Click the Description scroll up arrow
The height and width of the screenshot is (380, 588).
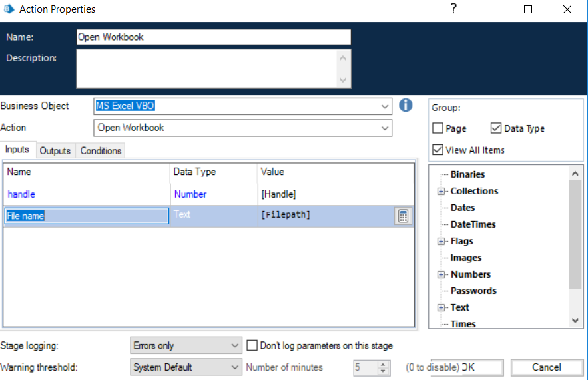coord(343,58)
